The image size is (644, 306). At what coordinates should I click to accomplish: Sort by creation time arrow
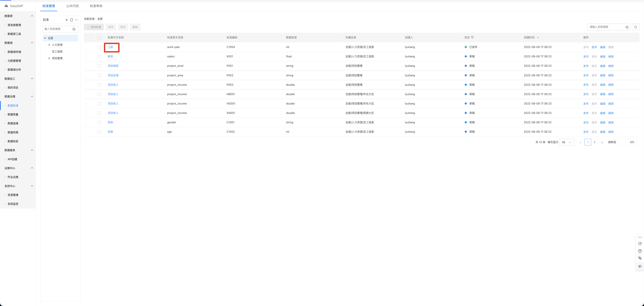pyautogui.click(x=538, y=38)
